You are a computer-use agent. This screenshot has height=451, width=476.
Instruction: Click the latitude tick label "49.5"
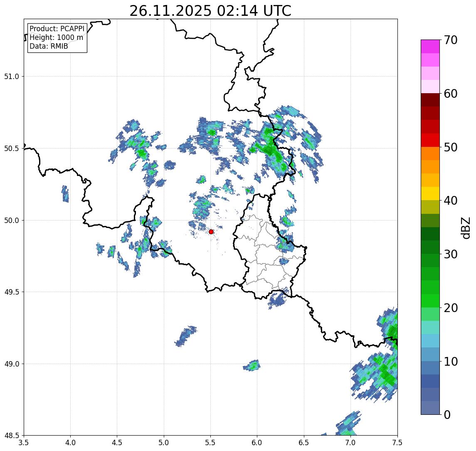(12, 292)
